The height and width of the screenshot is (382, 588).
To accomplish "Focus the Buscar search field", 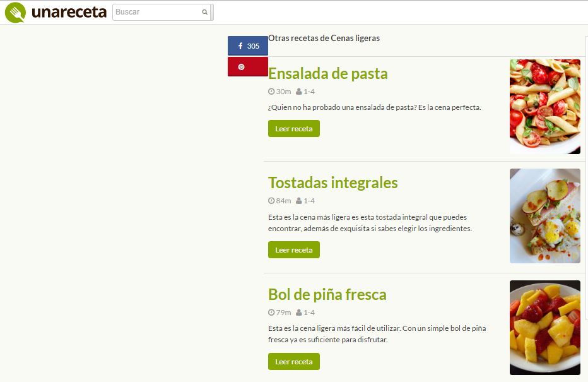I will 158,12.
